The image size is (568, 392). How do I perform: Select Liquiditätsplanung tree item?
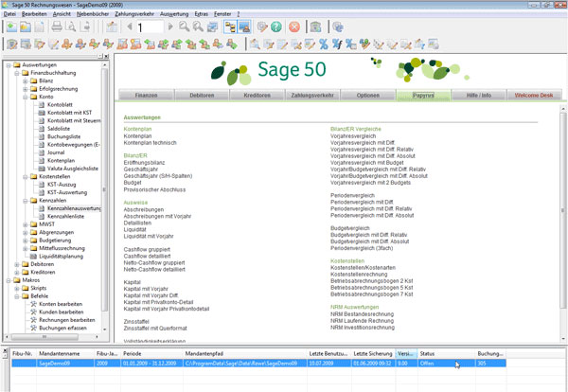coord(61,257)
